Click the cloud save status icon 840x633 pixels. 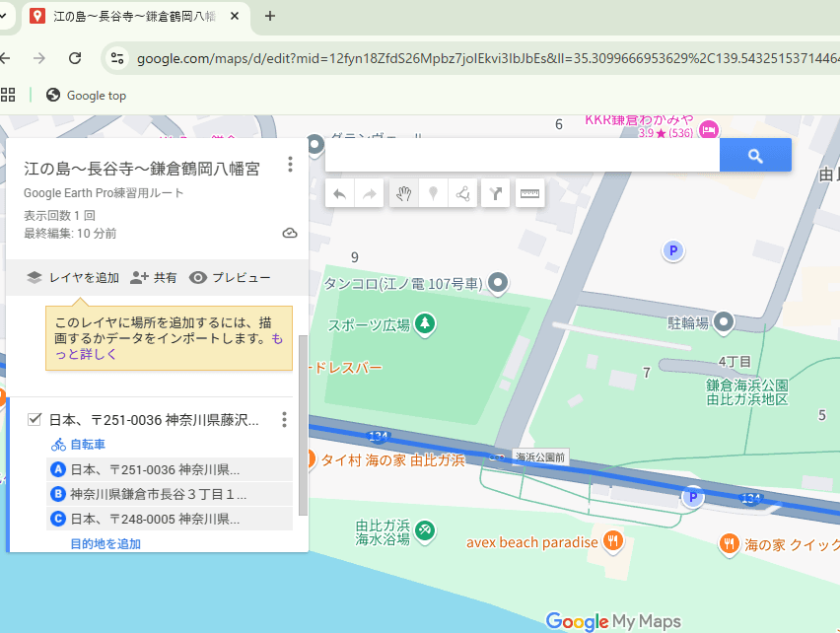[290, 234]
